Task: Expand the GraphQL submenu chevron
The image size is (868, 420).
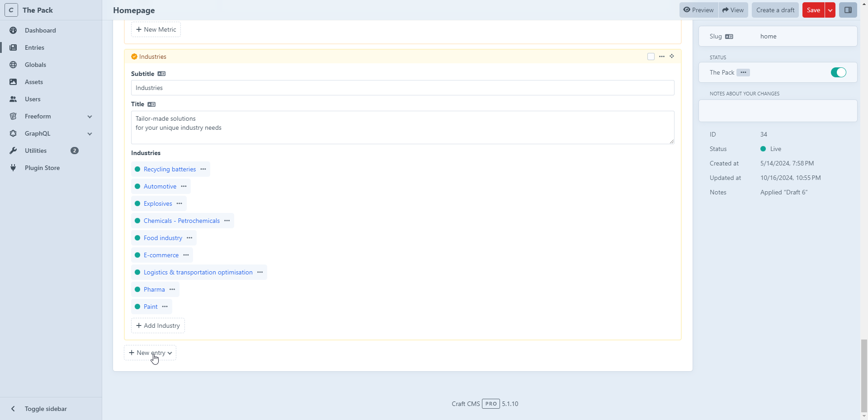Action: click(x=90, y=134)
